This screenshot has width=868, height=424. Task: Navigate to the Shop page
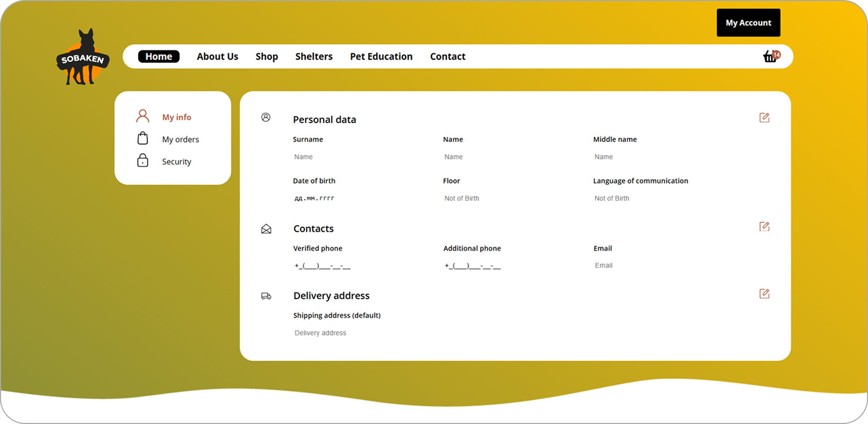click(x=267, y=57)
